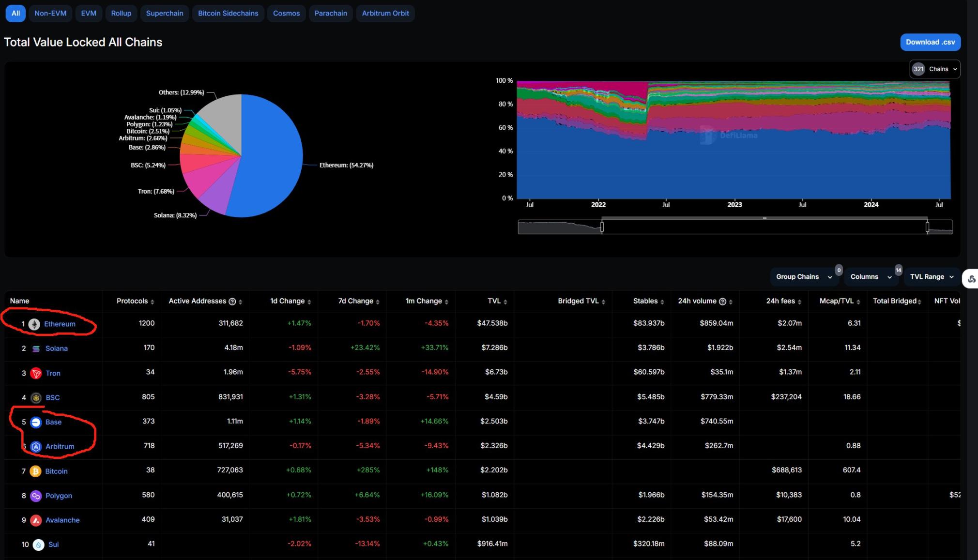Open the Arbitrum chain link
Screen dimensions: 978x560
60,446
